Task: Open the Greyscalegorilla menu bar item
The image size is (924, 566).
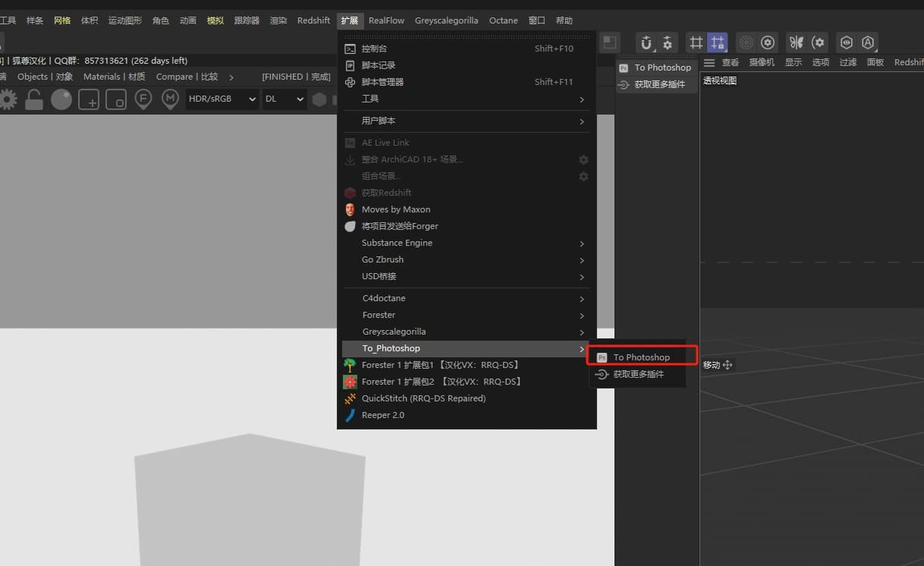Action: [446, 20]
